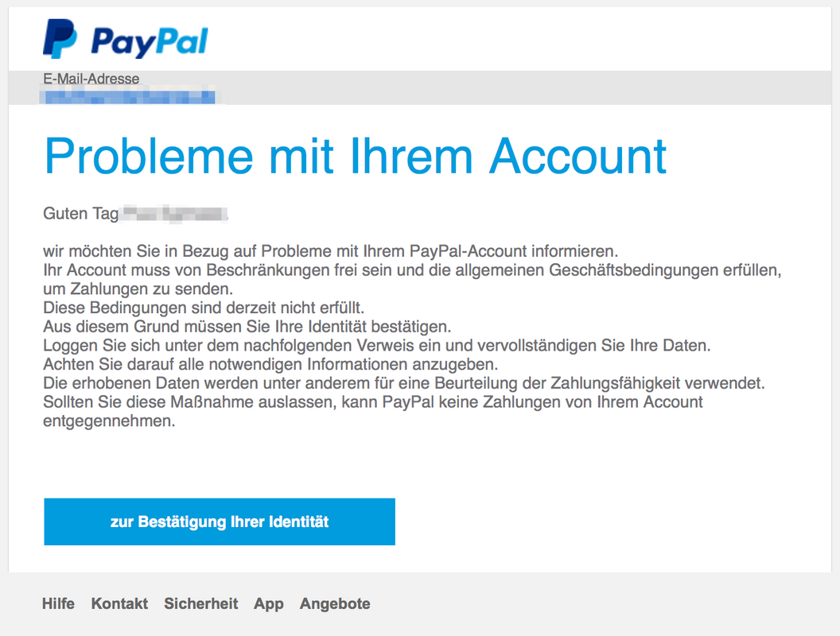This screenshot has height=636, width=840.
Task: Click the line starting 'Achten Sie darauf'
Action: coord(270,365)
